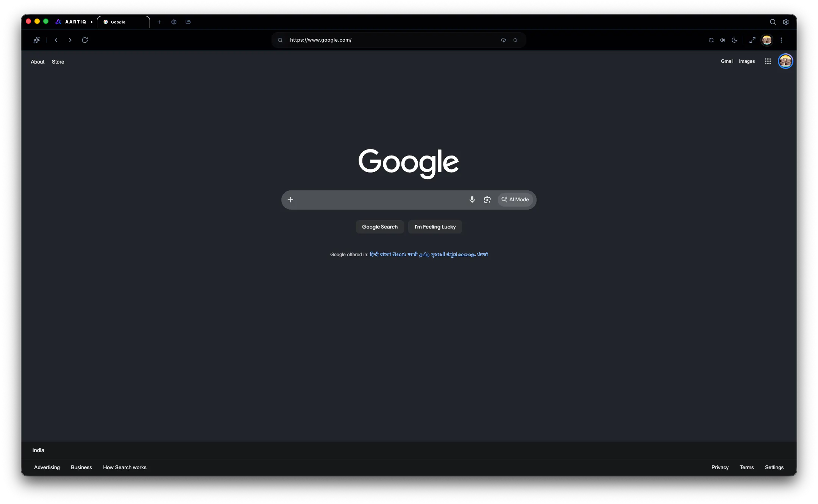The height and width of the screenshot is (504, 818).
Task: Reload the page with the refresh icon
Action: pyautogui.click(x=85, y=40)
